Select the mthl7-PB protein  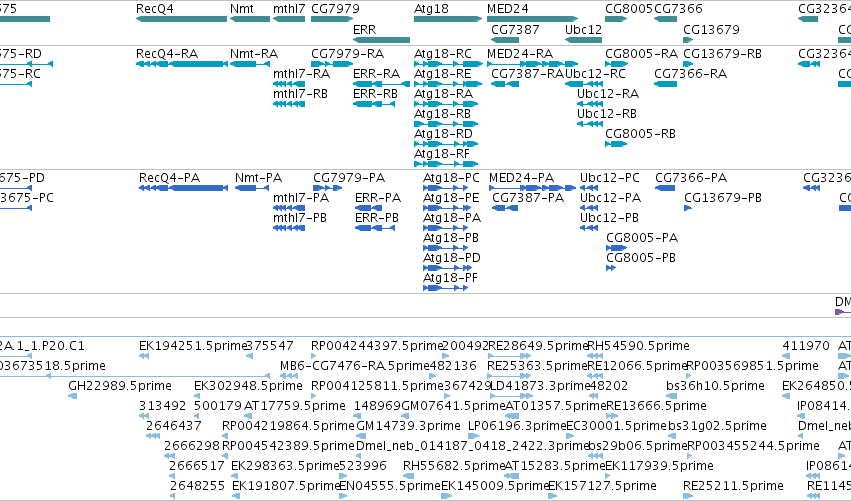pos(289,229)
